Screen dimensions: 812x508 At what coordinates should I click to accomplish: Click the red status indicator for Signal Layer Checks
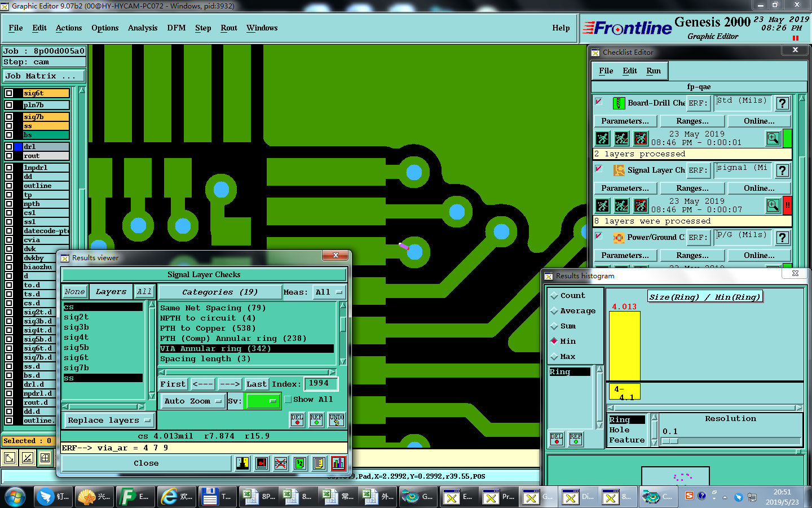[787, 205]
